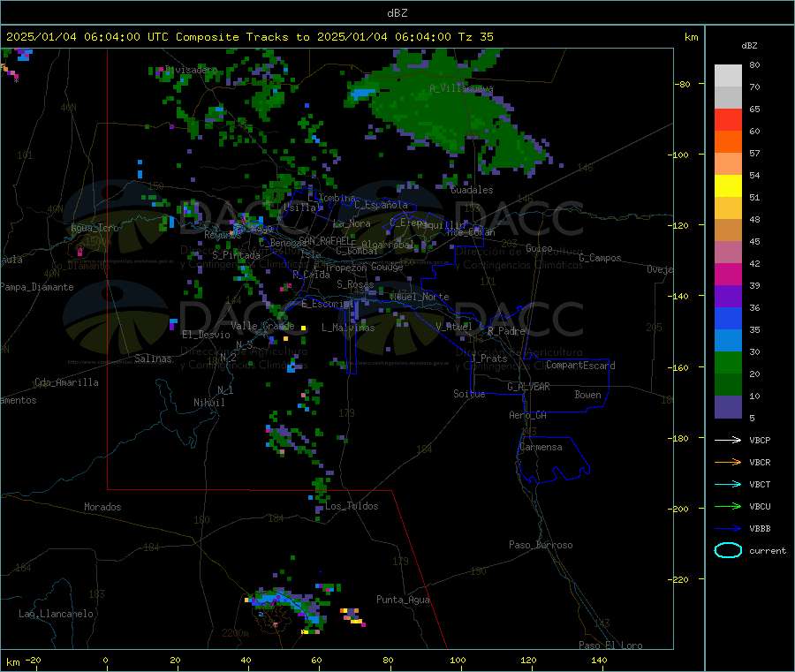Click the Morados location label
795x672 pixels.
click(x=102, y=507)
